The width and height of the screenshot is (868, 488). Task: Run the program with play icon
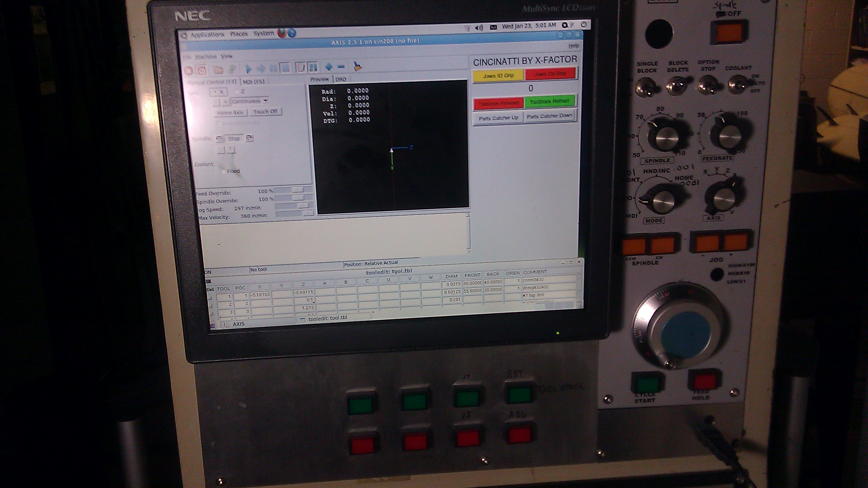(249, 69)
